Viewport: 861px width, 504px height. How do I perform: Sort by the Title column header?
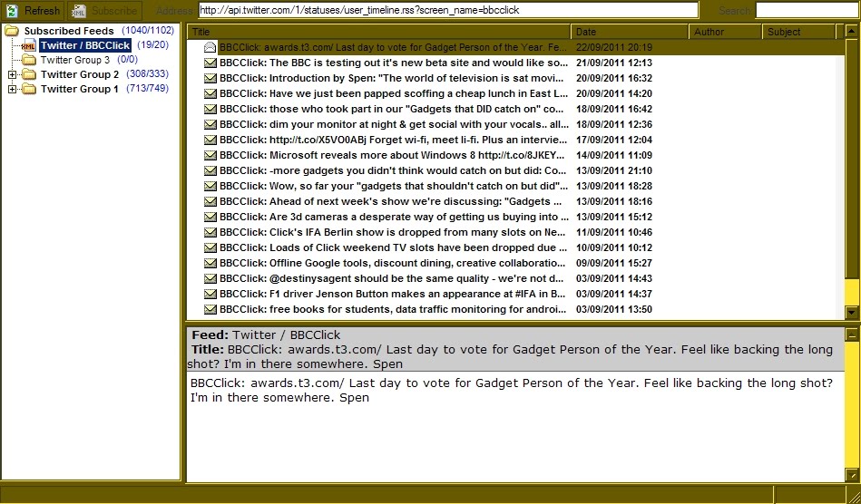(x=379, y=32)
